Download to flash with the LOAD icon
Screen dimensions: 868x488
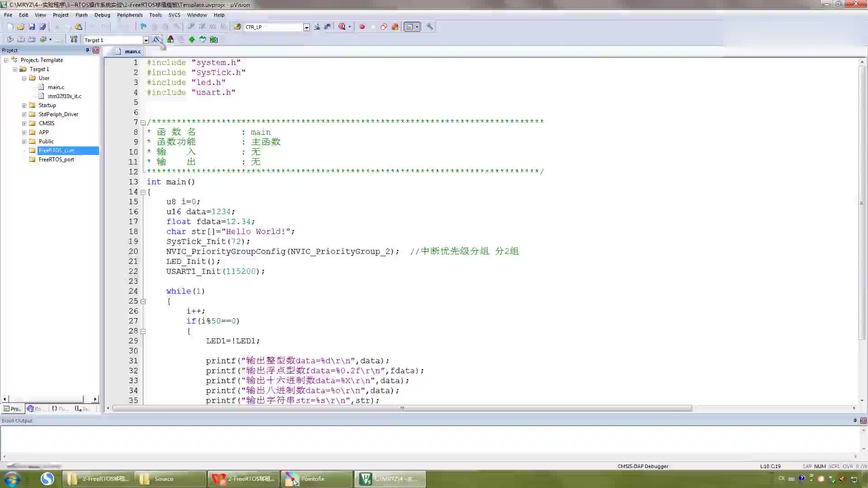pyautogui.click(x=74, y=40)
